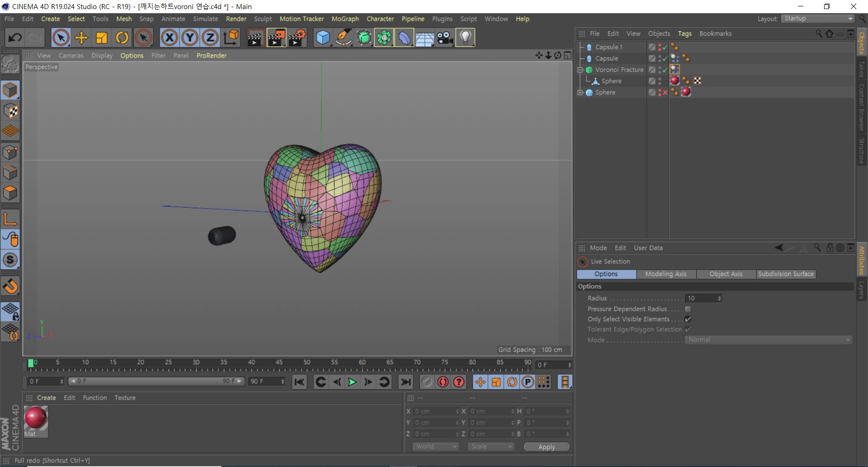868x467 pixels.
Task: Toggle X axis lock
Action: point(169,38)
